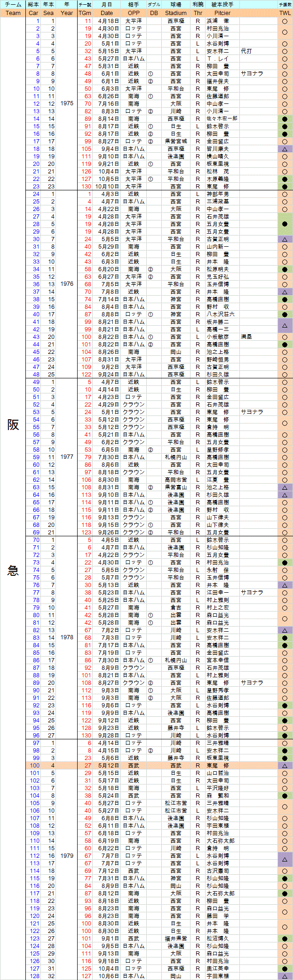Select pitcher name '佐々木宏一郎'
The height and width of the screenshot is (980, 293).
(x=222, y=118)
